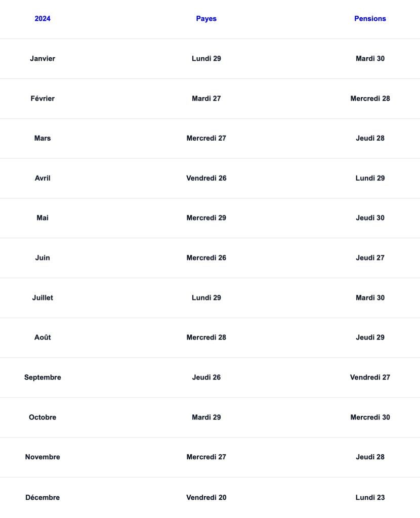The image size is (420, 518).
Task: Click Octobre pension date Mercredi 30
Action: tap(370, 417)
